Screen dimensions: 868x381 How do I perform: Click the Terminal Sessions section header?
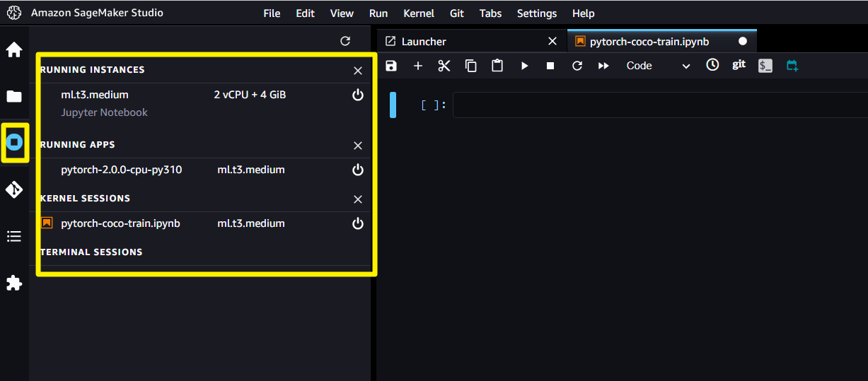91,252
